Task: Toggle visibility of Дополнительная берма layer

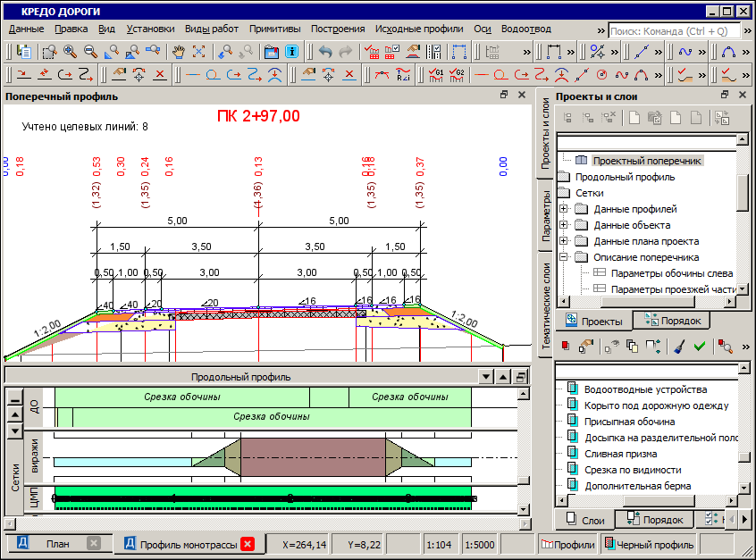Action: (x=572, y=485)
